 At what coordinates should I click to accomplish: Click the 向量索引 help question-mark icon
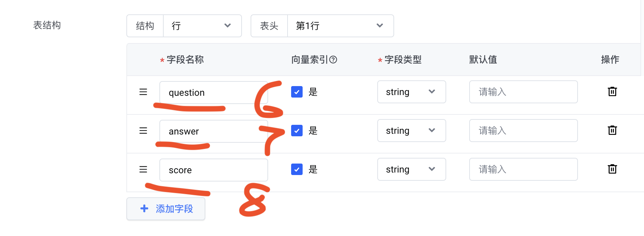point(333,60)
